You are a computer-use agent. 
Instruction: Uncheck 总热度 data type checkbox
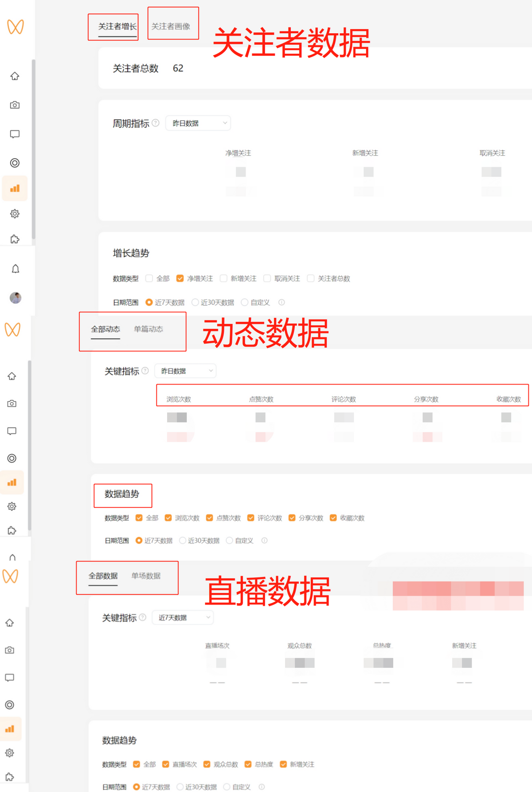tap(248, 764)
